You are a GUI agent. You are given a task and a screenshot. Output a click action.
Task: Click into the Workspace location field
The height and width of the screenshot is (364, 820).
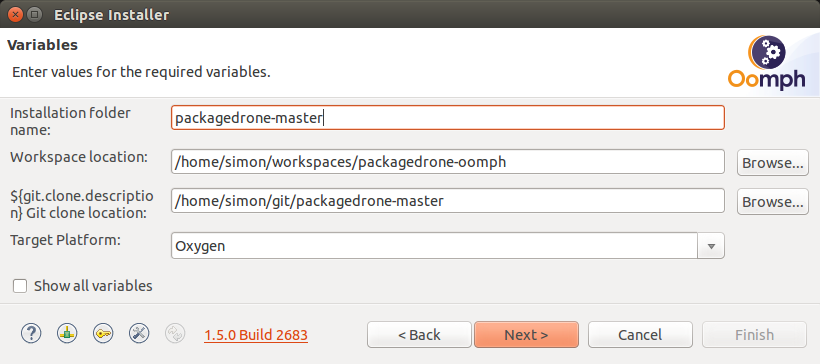click(x=448, y=162)
